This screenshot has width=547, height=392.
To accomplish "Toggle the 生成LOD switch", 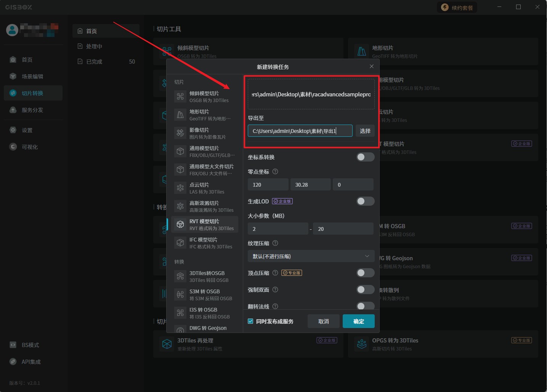I will point(365,201).
